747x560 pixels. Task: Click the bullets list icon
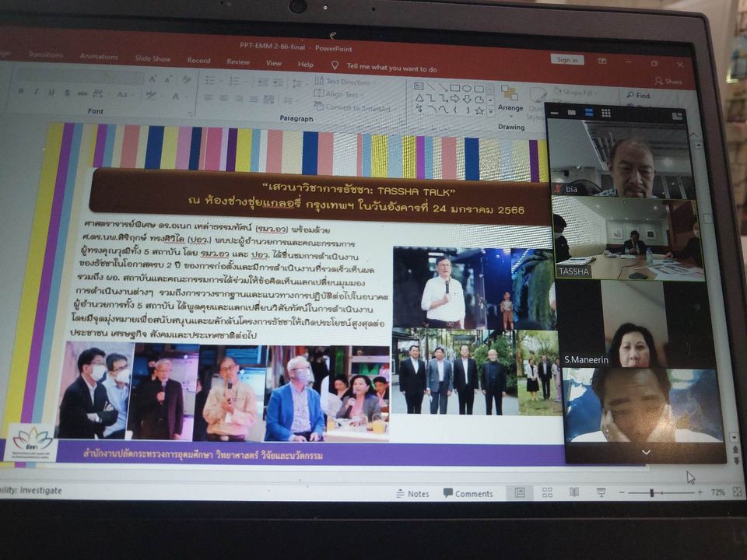coord(209,80)
